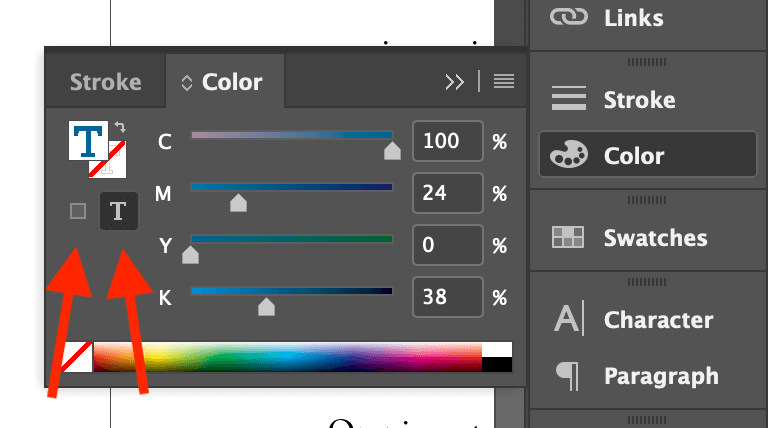This screenshot has width=768, height=428.
Task: Enable Formatting Affects Text T button
Action: pyautogui.click(x=118, y=211)
